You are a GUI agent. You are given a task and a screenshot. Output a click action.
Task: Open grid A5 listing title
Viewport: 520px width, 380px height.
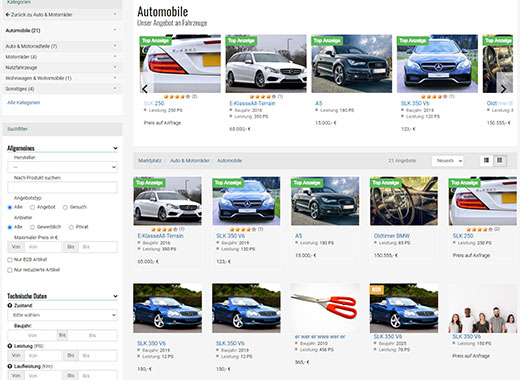click(x=298, y=236)
